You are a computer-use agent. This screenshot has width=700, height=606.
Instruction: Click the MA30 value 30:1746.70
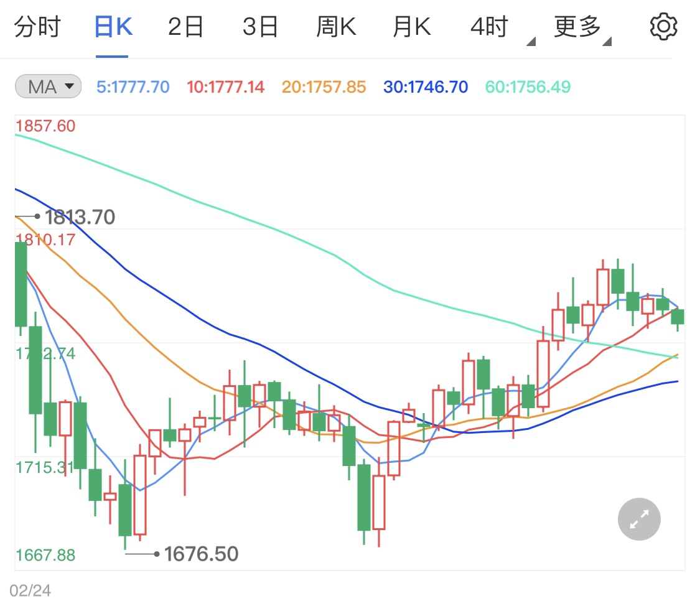(x=426, y=86)
